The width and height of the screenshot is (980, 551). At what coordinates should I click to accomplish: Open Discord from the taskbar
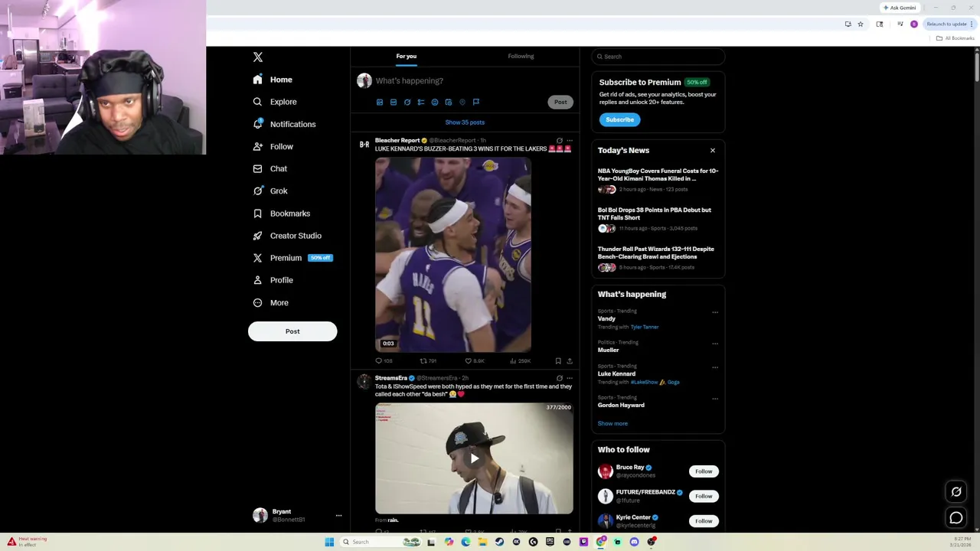pos(634,542)
